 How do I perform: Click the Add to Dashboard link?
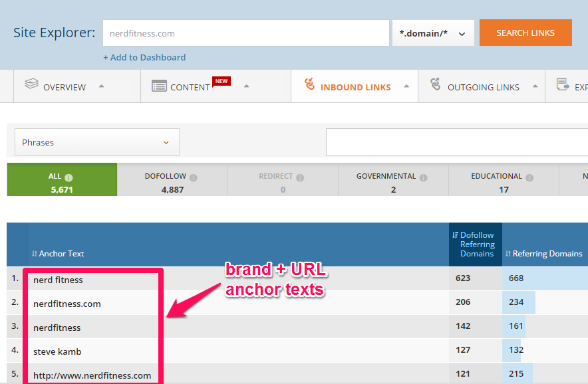point(144,57)
